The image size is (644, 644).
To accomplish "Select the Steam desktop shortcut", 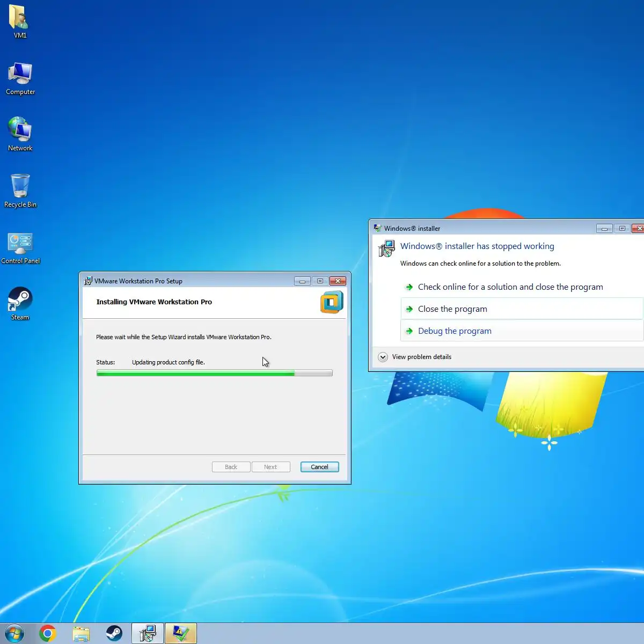I will click(20, 304).
